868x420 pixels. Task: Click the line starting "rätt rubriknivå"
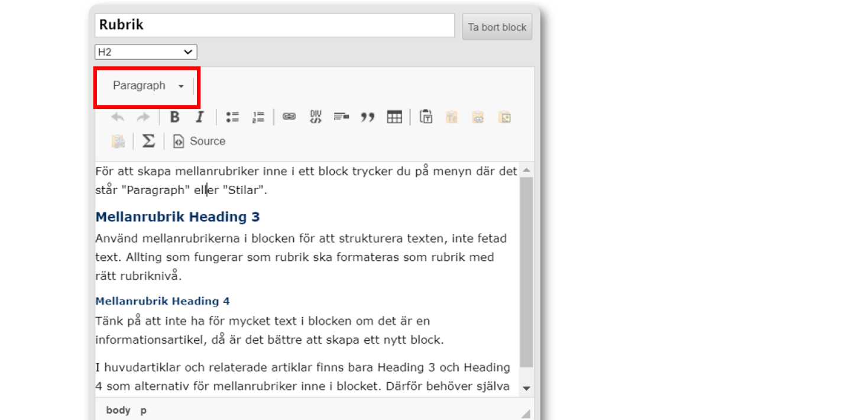tap(139, 276)
